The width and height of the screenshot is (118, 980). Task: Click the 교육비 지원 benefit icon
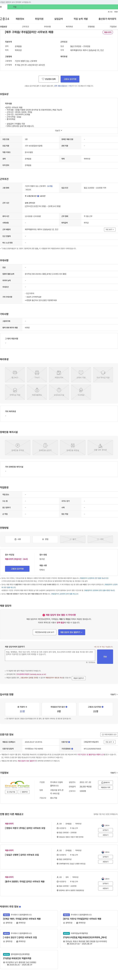click(81, 375)
